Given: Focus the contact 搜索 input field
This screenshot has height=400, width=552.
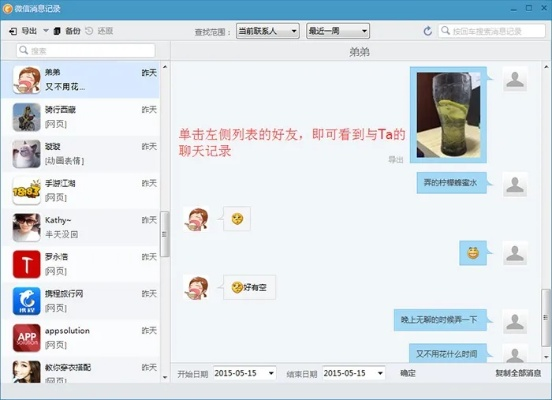Looking at the screenshot, I should 86,51.
